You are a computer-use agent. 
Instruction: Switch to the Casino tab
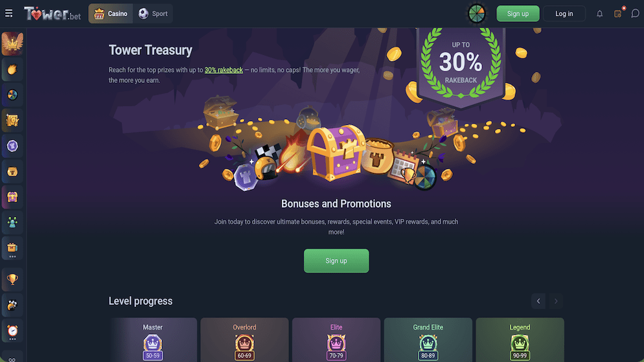click(111, 14)
